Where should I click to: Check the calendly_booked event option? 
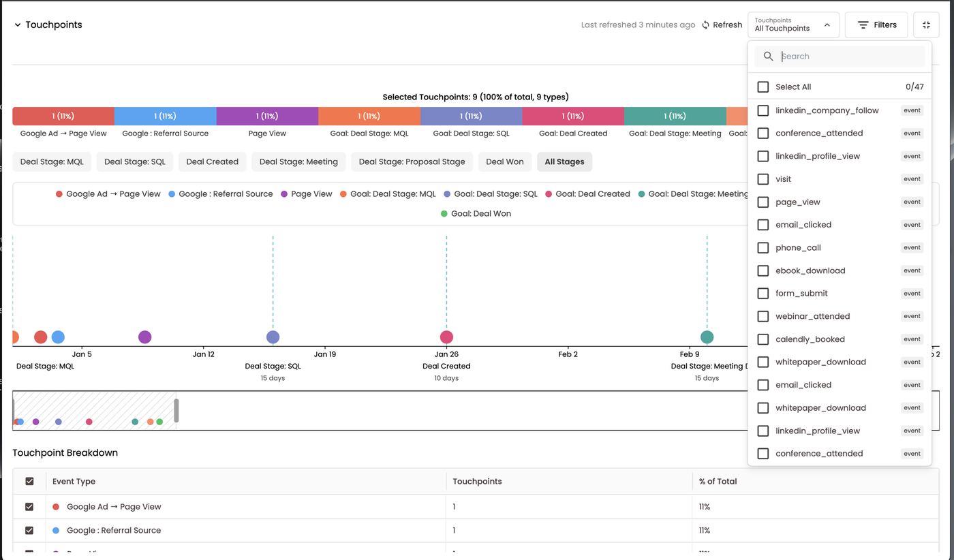tap(763, 339)
